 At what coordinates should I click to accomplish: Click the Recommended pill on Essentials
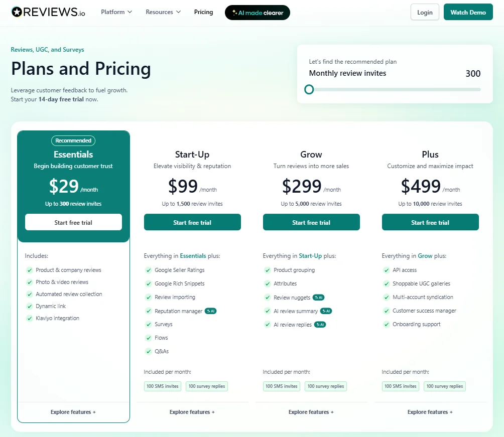click(x=73, y=140)
